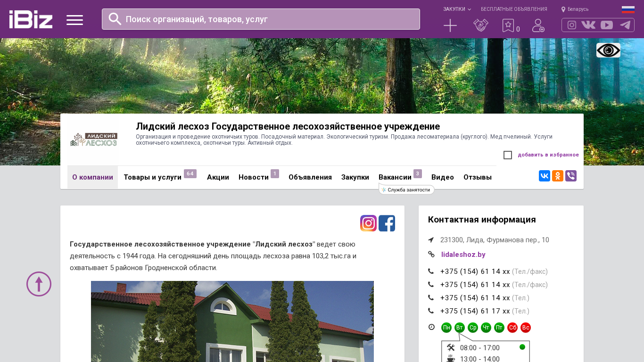Choose region via Беларусь selector
The height and width of the screenshot is (362, 644).
(575, 9)
